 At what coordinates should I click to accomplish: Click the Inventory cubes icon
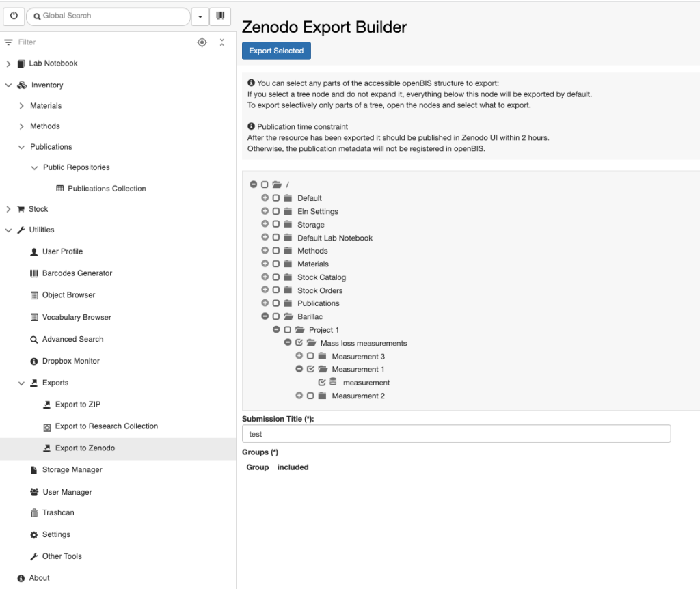(22, 85)
